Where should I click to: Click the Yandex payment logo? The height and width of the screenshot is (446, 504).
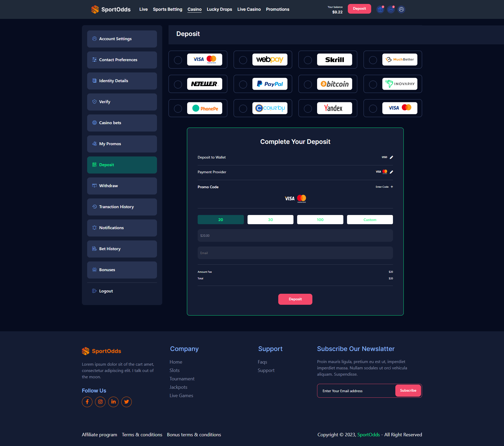click(x=335, y=108)
